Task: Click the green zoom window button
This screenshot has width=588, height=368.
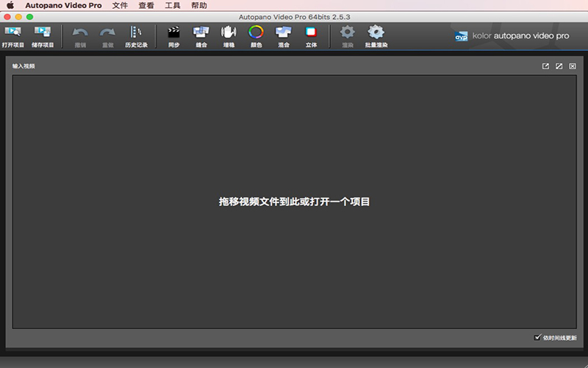Action: tap(29, 17)
